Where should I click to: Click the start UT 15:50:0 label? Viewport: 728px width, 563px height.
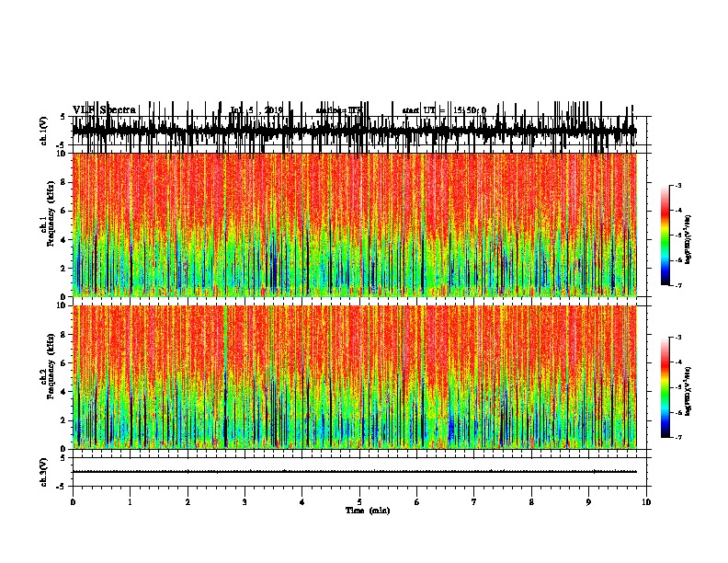444,110
